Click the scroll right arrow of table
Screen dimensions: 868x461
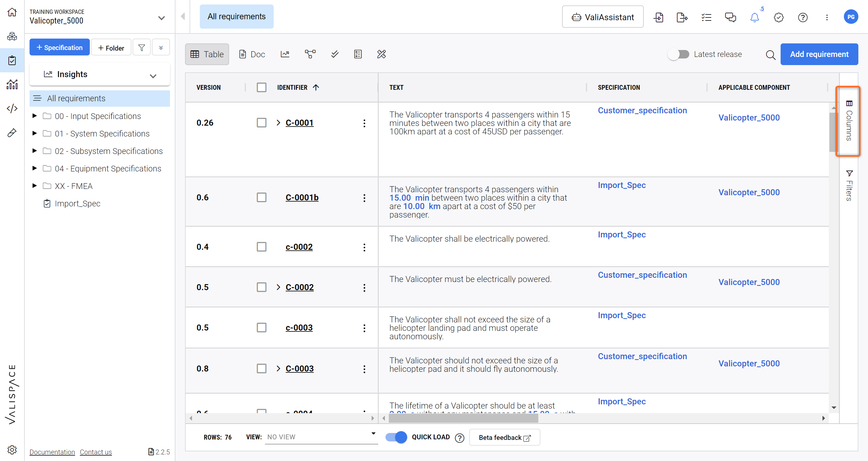pyautogui.click(x=823, y=419)
